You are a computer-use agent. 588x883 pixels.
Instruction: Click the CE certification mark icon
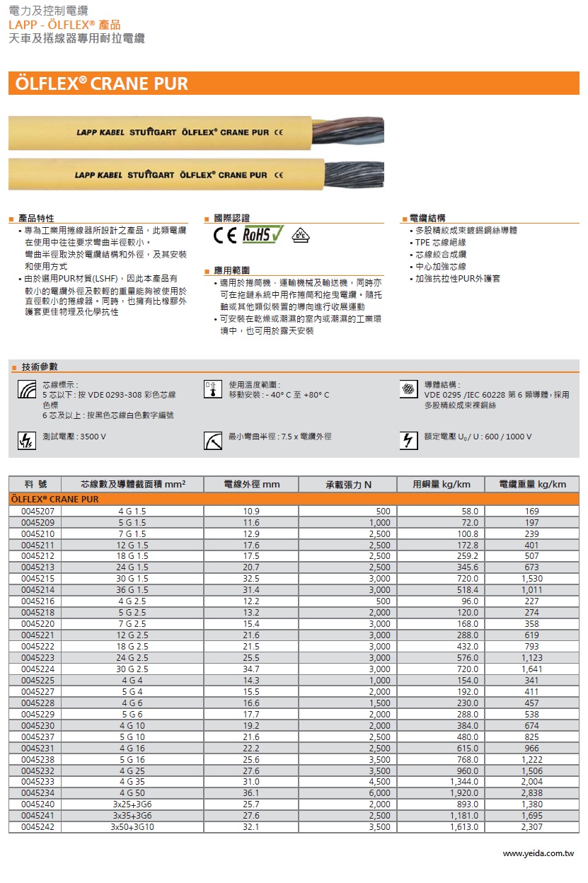(x=225, y=236)
